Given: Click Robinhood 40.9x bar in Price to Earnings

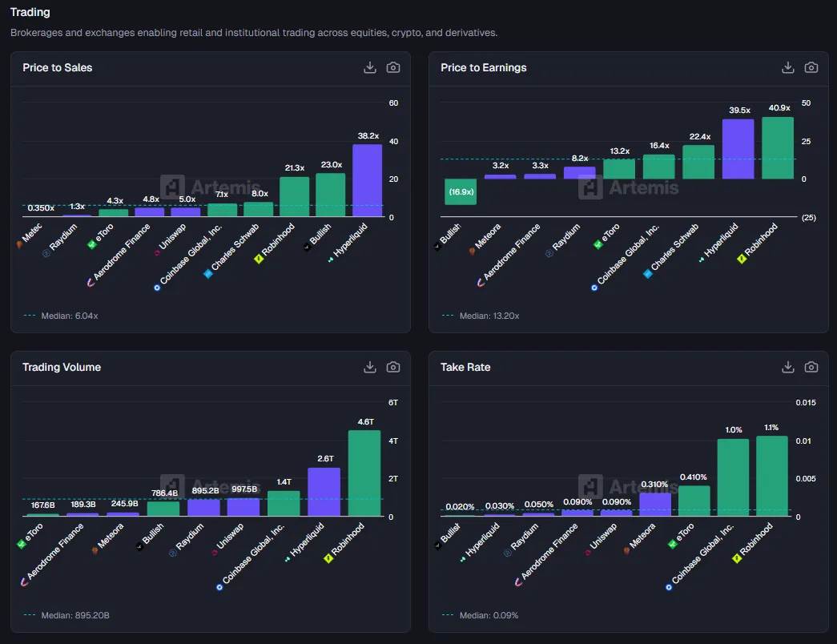Looking at the screenshot, I should [x=777, y=148].
